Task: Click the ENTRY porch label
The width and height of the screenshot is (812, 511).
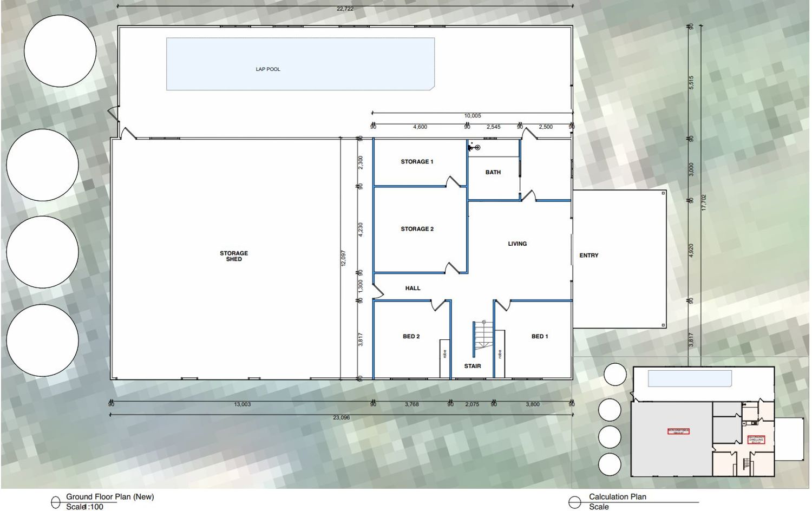Action: [x=589, y=255]
